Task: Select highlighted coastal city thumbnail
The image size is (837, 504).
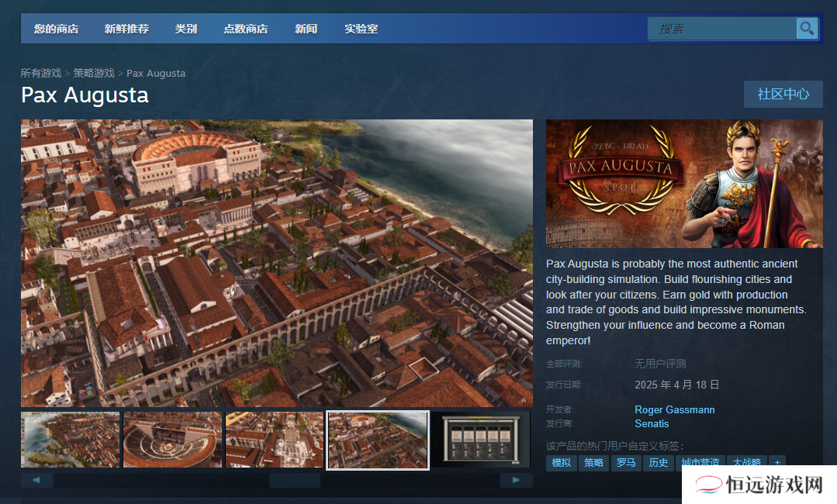Action: point(378,440)
